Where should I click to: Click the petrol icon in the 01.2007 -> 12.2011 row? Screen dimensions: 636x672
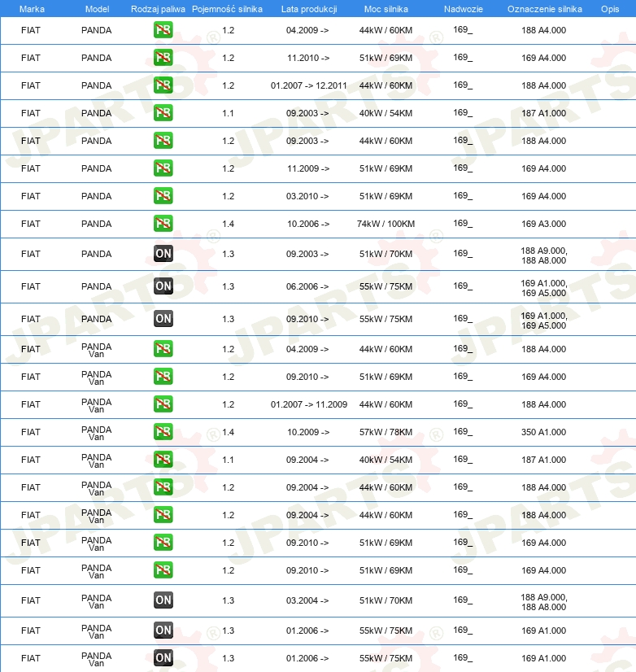[x=163, y=85]
